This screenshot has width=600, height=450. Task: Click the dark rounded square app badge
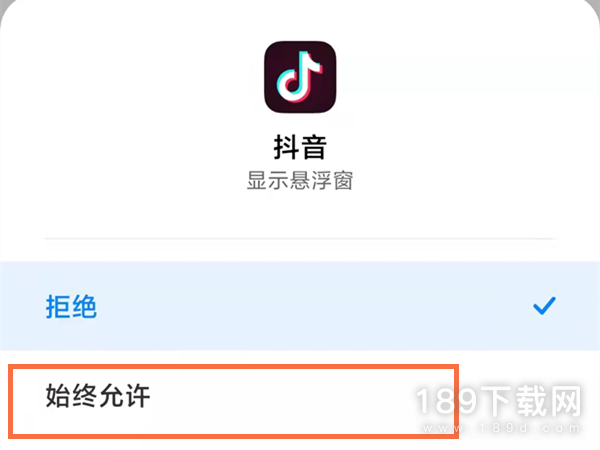(x=300, y=77)
